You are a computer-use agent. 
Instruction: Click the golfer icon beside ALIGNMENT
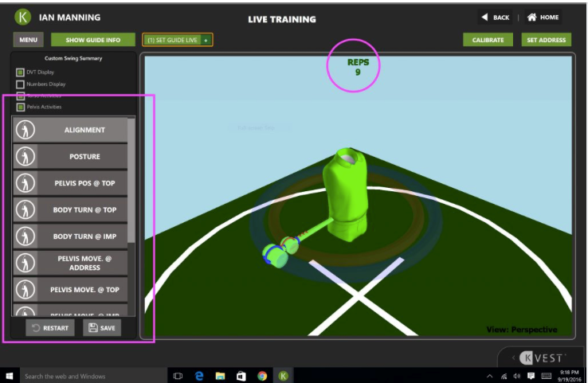click(x=24, y=131)
